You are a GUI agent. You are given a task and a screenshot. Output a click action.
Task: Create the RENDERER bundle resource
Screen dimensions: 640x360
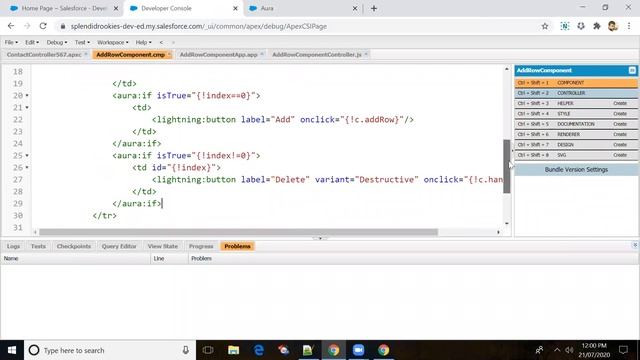pyautogui.click(x=620, y=134)
